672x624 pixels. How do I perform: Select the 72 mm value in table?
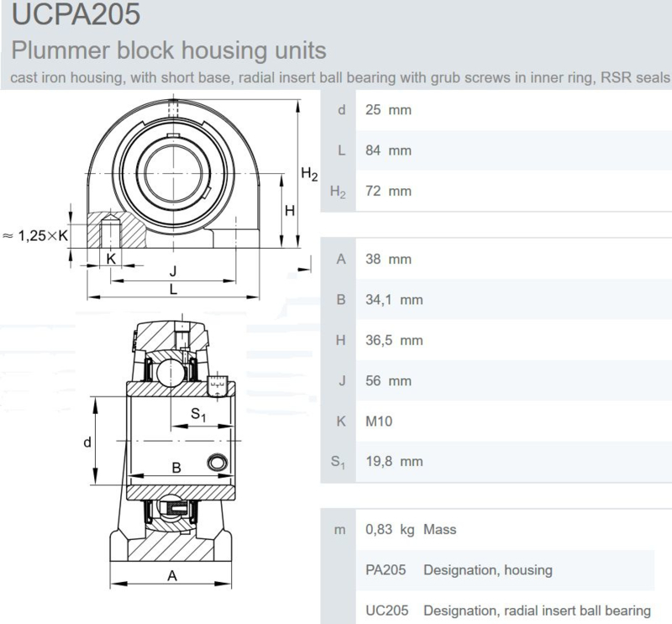[x=388, y=191]
